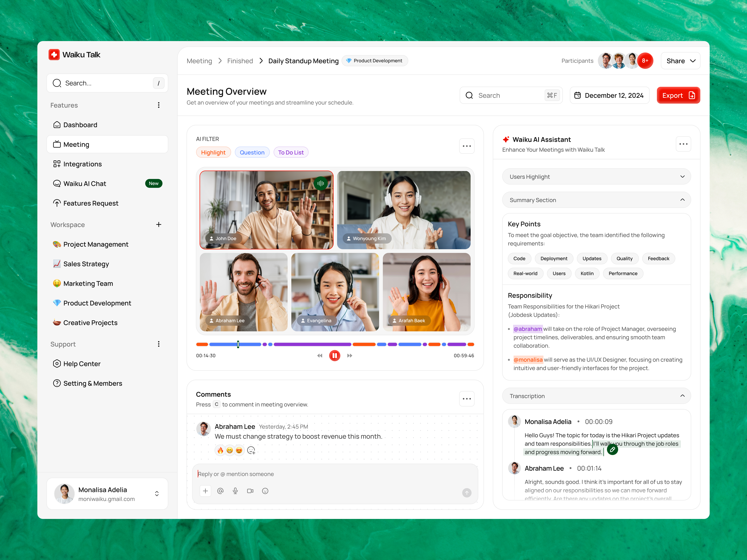Viewport: 747px width, 560px height.
Task: Open the emoji picker in the reply box
Action: 265,491
